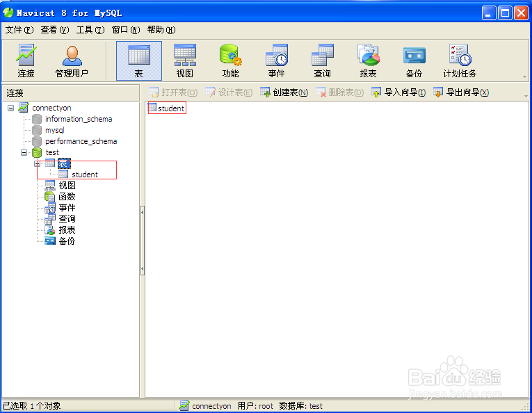The height and width of the screenshot is (413, 532).
Task: Click the gray mysql database icon
Action: (37, 130)
